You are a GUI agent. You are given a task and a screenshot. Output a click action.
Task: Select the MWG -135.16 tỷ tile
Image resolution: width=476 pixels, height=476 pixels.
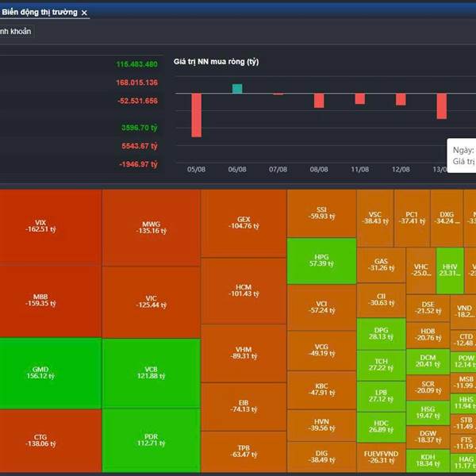pos(152,228)
